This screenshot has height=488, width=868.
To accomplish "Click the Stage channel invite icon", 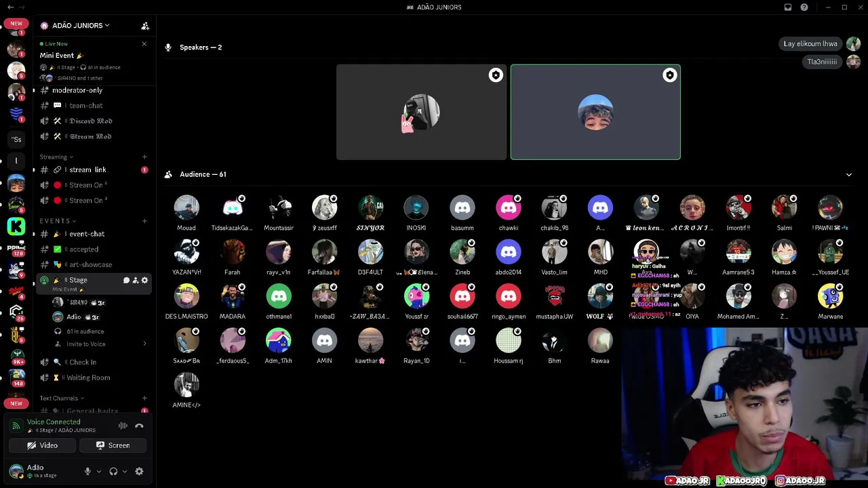I will tap(136, 280).
